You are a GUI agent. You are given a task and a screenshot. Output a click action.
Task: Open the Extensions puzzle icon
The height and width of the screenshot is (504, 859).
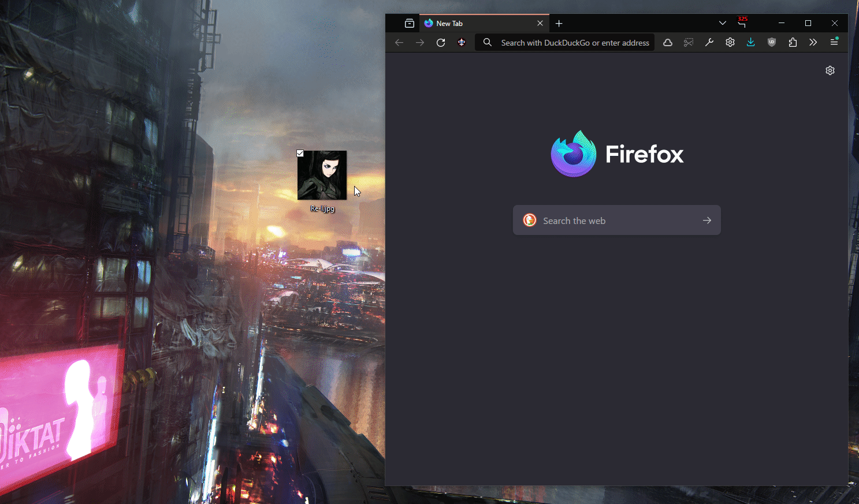coord(793,42)
